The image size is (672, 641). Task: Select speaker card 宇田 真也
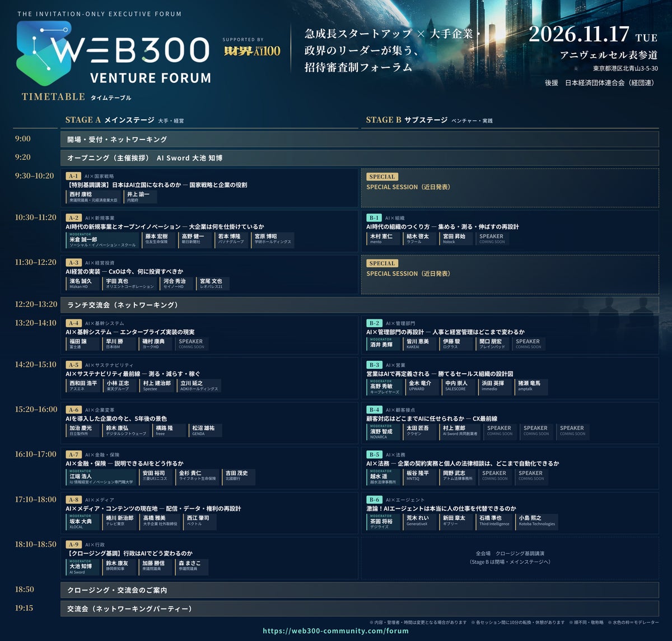[x=130, y=284]
